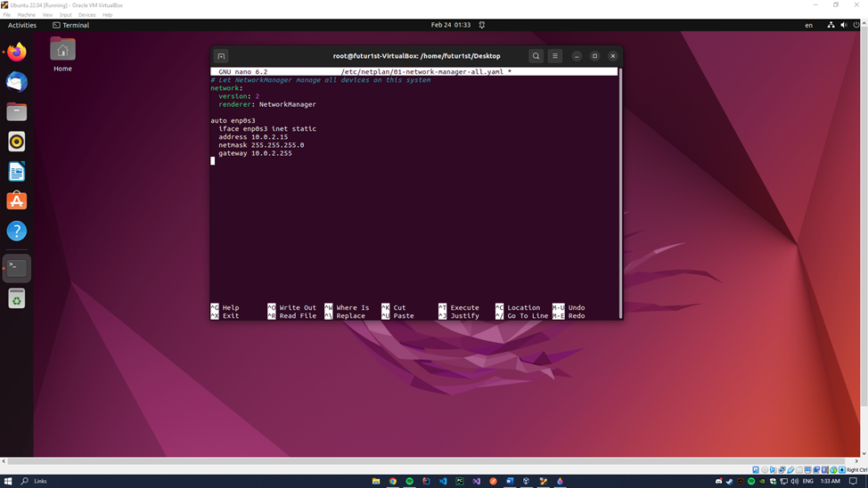Open Windows notification center icon

pyautogui.click(x=853, y=482)
